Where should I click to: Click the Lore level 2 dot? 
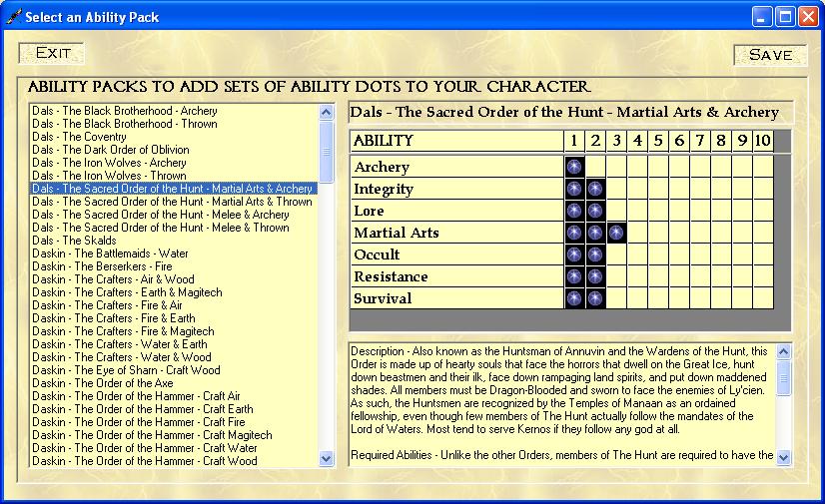point(595,211)
